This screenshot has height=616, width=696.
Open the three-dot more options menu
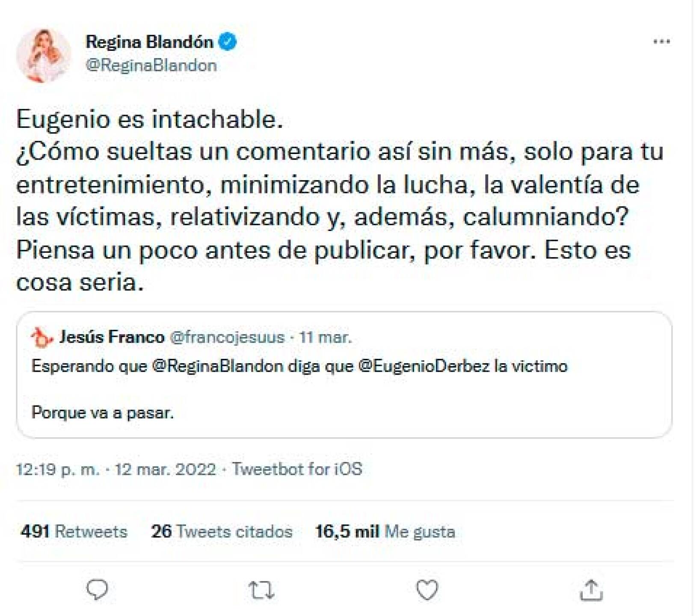(661, 41)
